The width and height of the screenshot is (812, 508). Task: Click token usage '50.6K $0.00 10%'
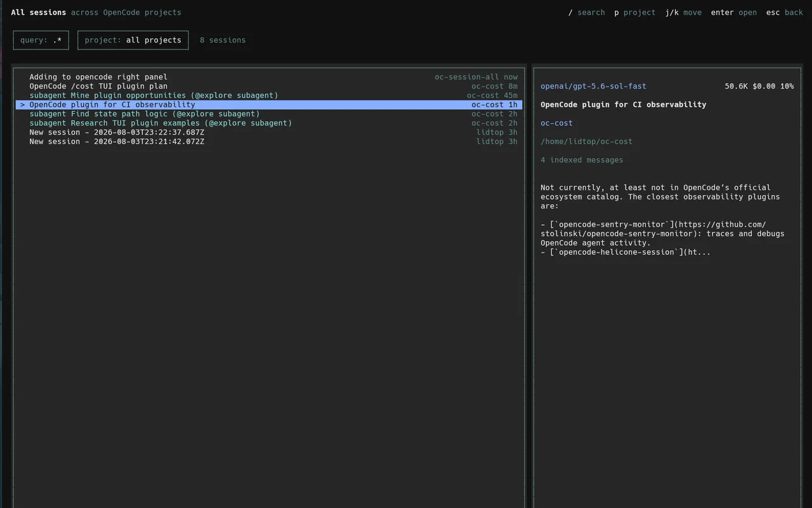759,86
